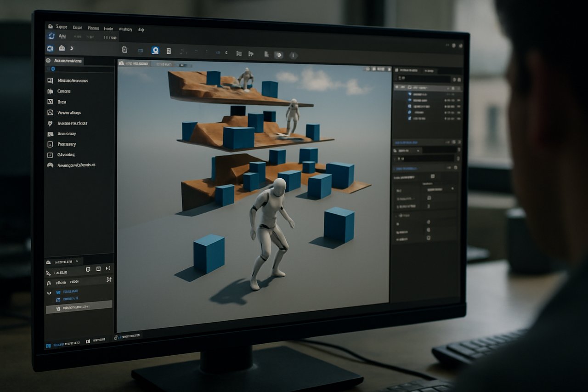588x392 pixels.
Task: Open the Cosar menu in menu bar
Action: click(x=77, y=28)
